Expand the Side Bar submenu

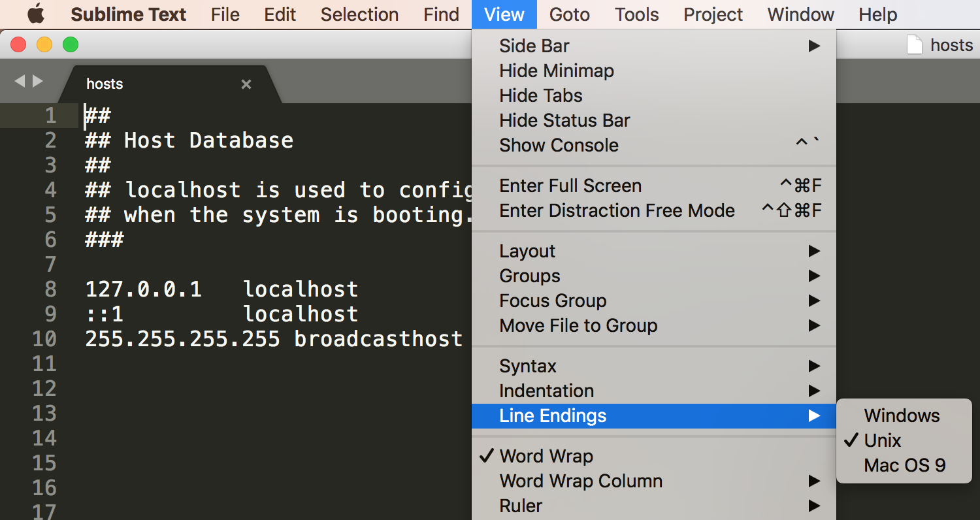pos(654,46)
